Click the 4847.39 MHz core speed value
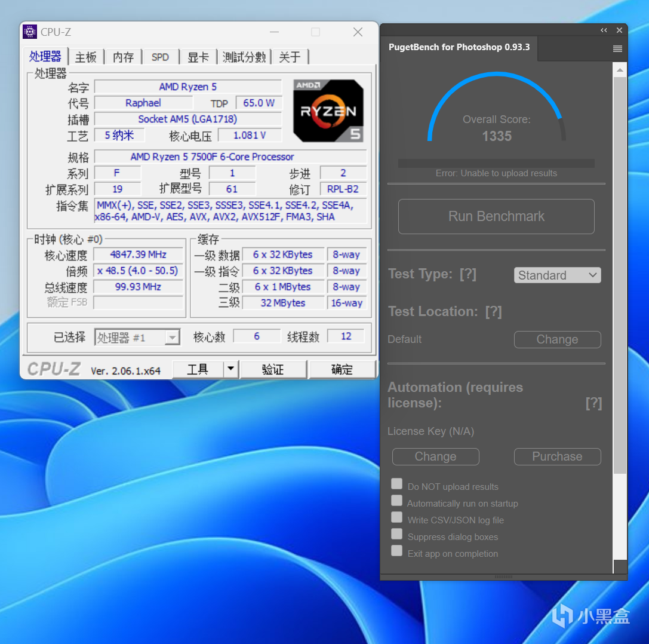This screenshot has height=644, width=649. [139, 254]
